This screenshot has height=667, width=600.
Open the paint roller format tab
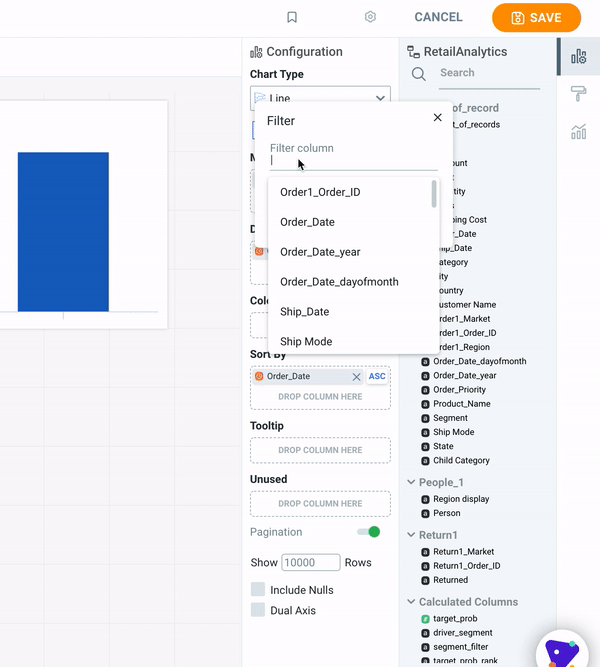pos(579,93)
